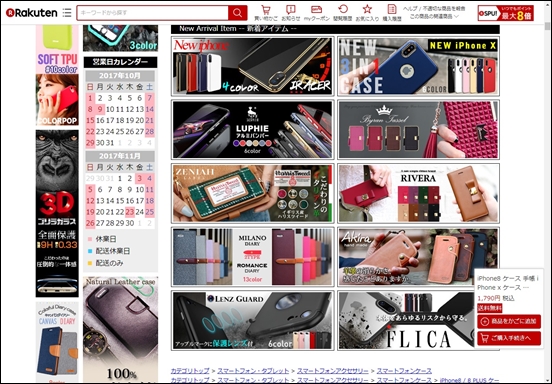Click ヘルプ / 不適切な商品を報告 link
The image size is (552, 384).
pyautogui.click(x=434, y=9)
